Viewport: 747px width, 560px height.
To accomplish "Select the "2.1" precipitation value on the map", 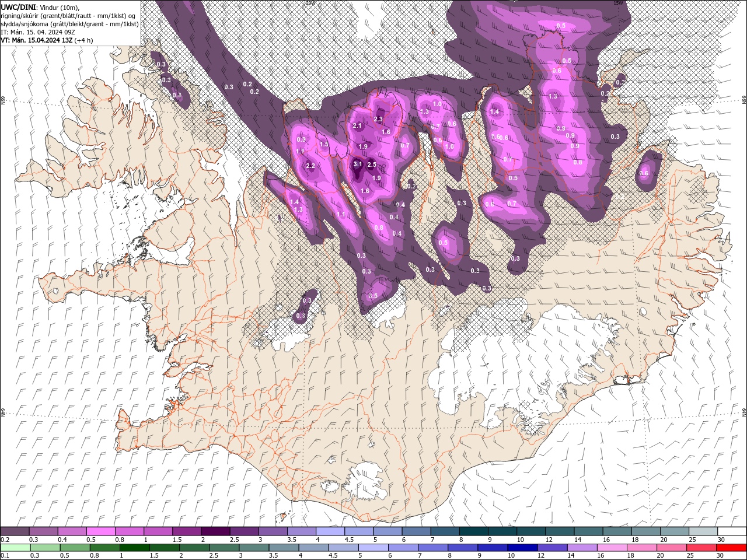I will (358, 126).
